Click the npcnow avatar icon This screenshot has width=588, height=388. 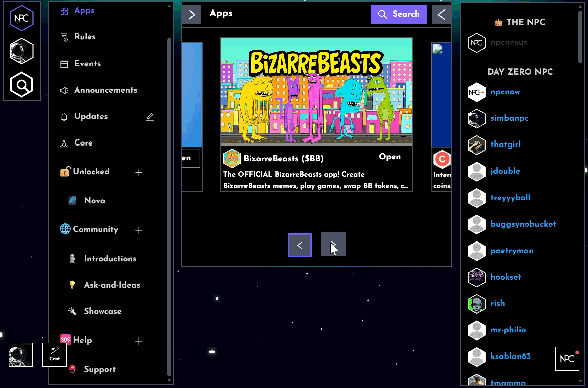477,92
